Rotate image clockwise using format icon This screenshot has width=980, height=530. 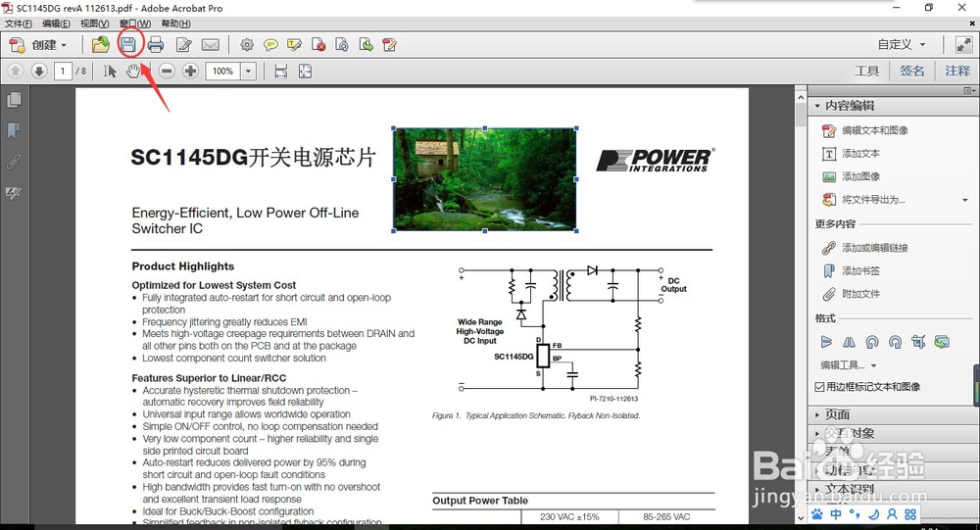[896, 342]
